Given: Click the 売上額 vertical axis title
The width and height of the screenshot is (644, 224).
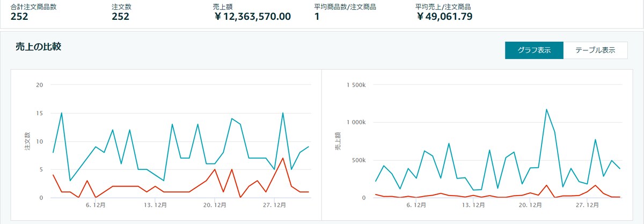Looking at the screenshot, I should (x=338, y=141).
